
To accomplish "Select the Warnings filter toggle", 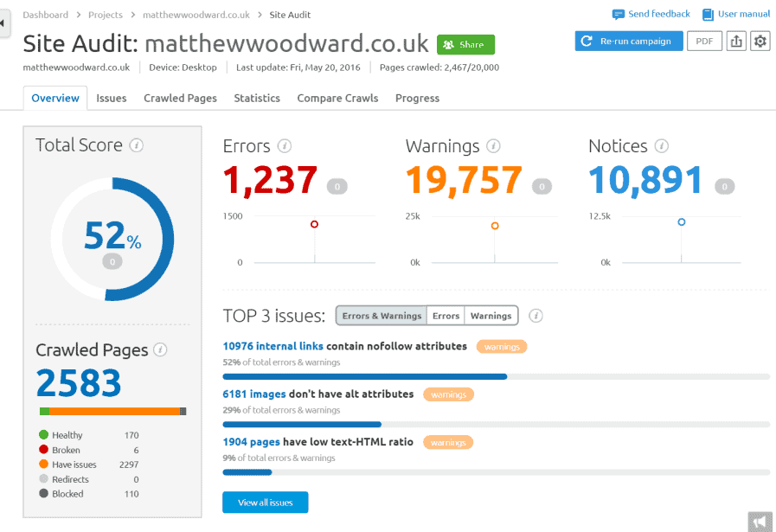I will 491,316.
